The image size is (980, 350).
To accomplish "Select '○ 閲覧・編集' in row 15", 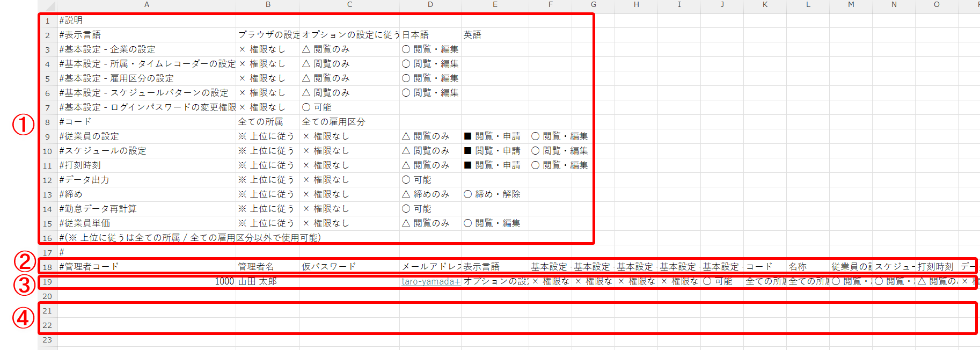I will point(495,223).
